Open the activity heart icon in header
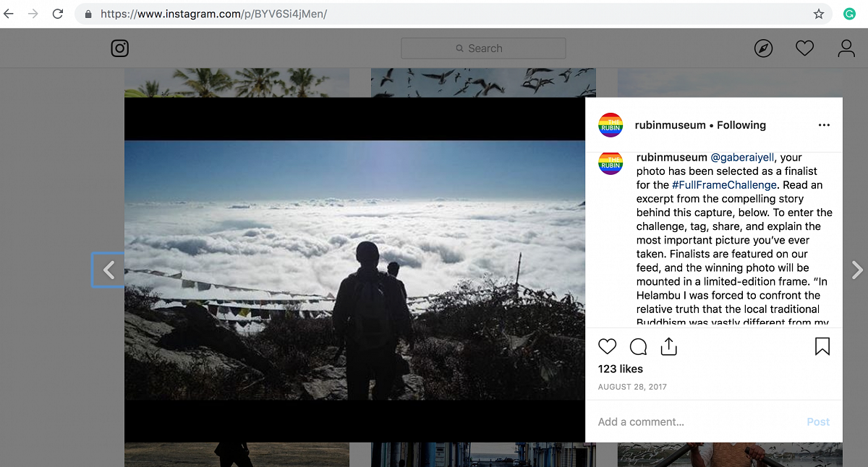Image resolution: width=868 pixels, height=467 pixels. 804,48
